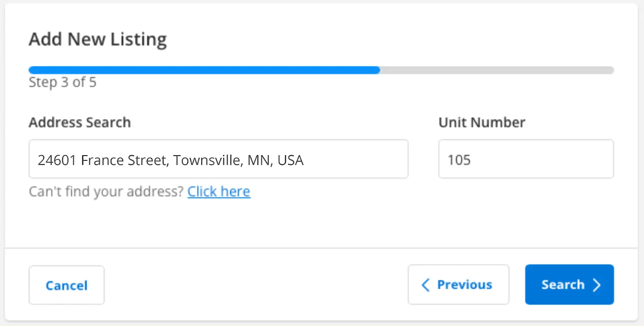Click 'USA' at the end of the address
This screenshot has height=326, width=644.
coord(290,160)
